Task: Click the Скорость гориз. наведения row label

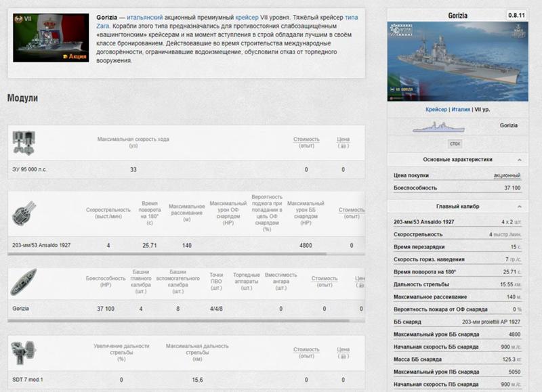Action: click(429, 259)
